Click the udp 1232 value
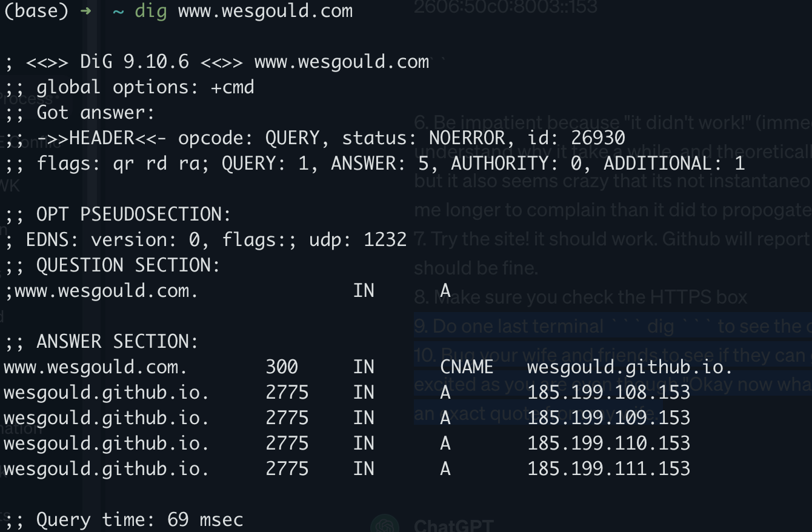Screen dimensions: 812x532 click(x=358, y=240)
